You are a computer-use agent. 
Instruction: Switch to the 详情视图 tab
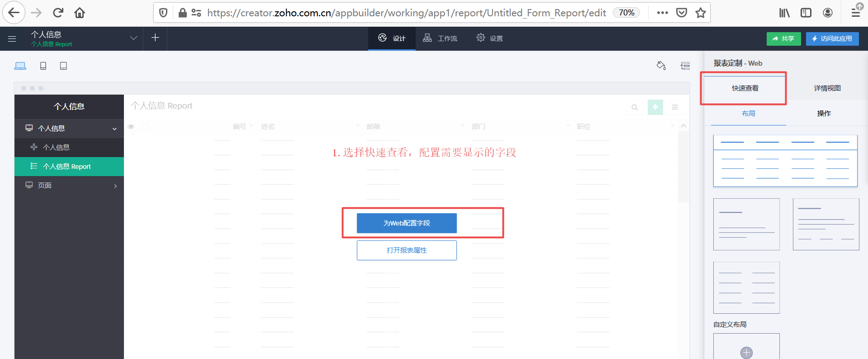(x=827, y=88)
